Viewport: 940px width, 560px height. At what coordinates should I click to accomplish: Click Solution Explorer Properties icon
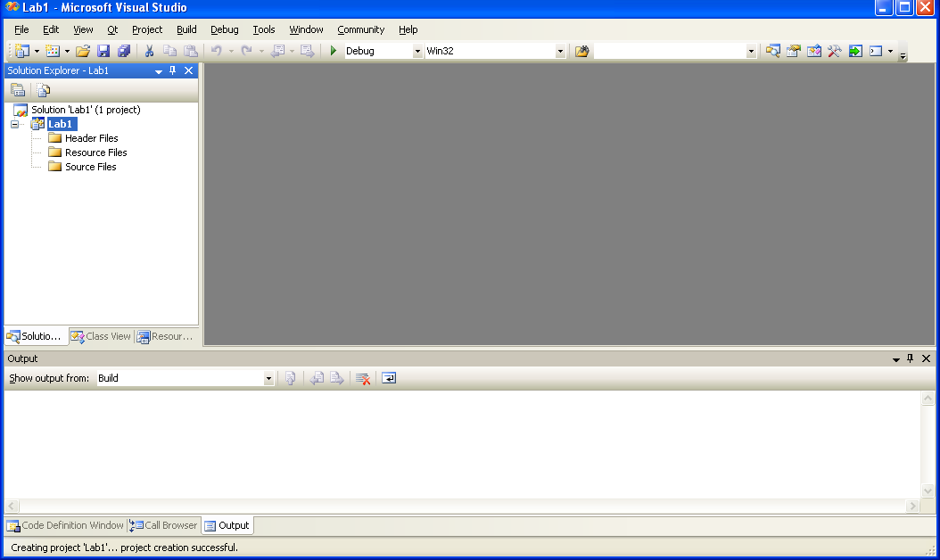pyautogui.click(x=18, y=91)
